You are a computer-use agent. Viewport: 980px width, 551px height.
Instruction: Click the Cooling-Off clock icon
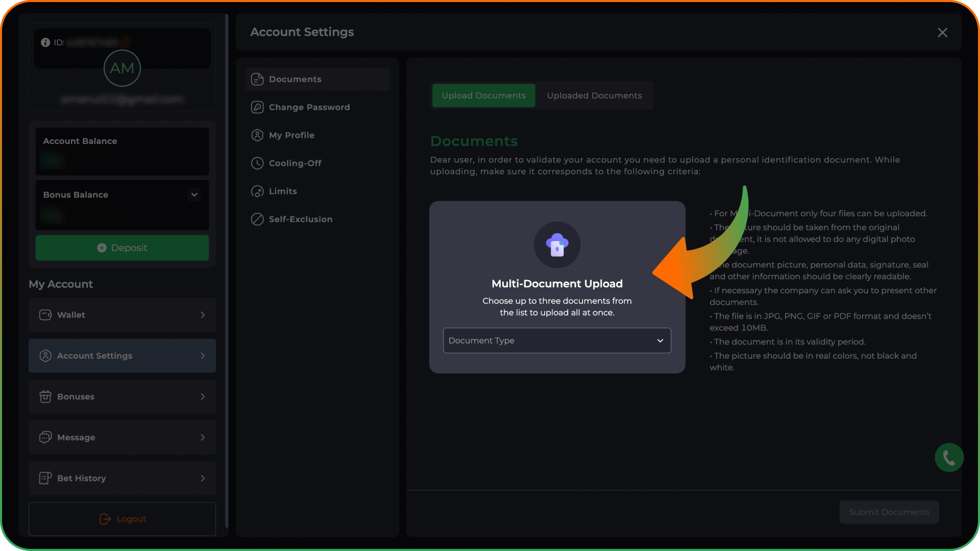257,163
